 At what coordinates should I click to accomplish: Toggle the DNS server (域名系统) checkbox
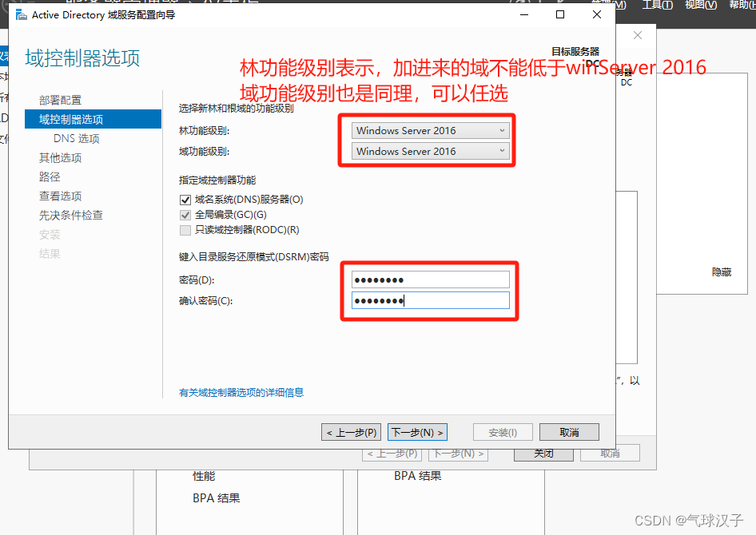coord(185,200)
